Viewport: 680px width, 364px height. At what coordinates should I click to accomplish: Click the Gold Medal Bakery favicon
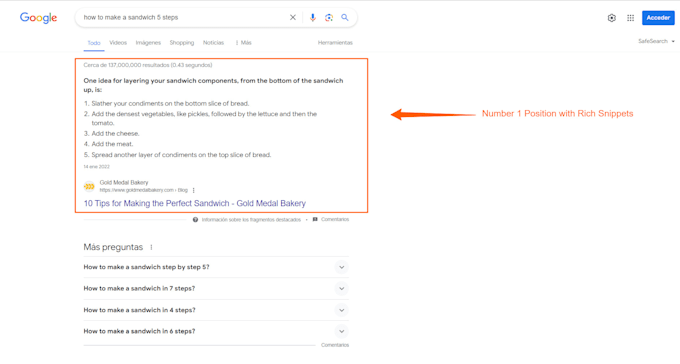(89, 187)
